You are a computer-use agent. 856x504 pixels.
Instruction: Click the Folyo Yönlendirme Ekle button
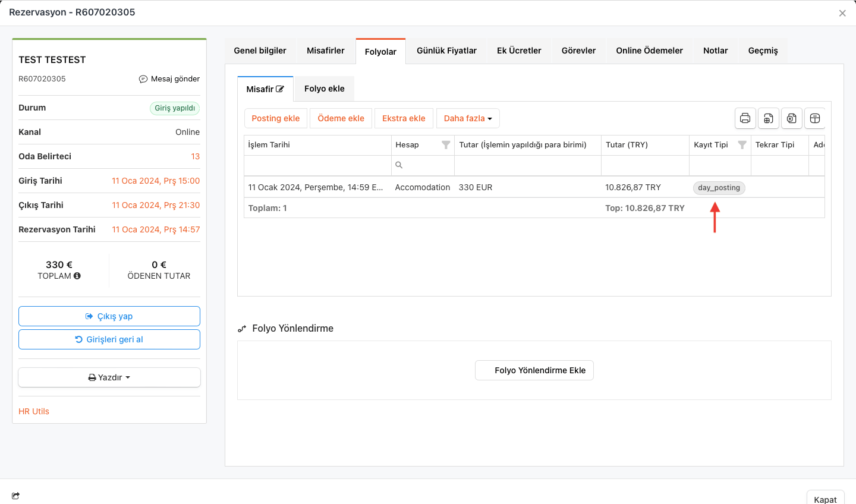coord(534,370)
